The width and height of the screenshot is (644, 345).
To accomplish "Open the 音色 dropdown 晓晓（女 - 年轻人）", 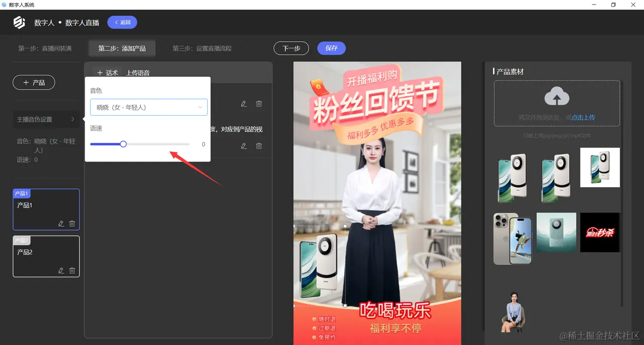I will (148, 107).
